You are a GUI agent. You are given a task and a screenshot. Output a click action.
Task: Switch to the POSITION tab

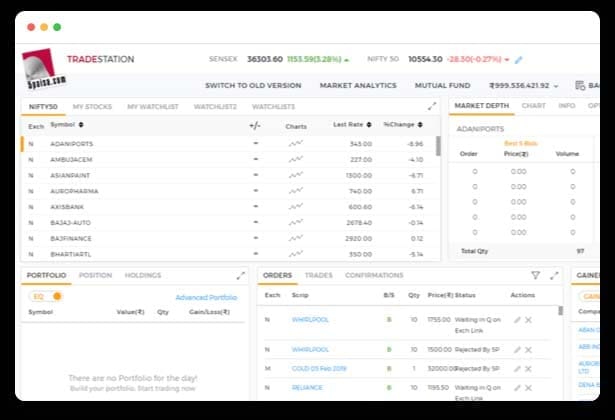[x=95, y=275]
